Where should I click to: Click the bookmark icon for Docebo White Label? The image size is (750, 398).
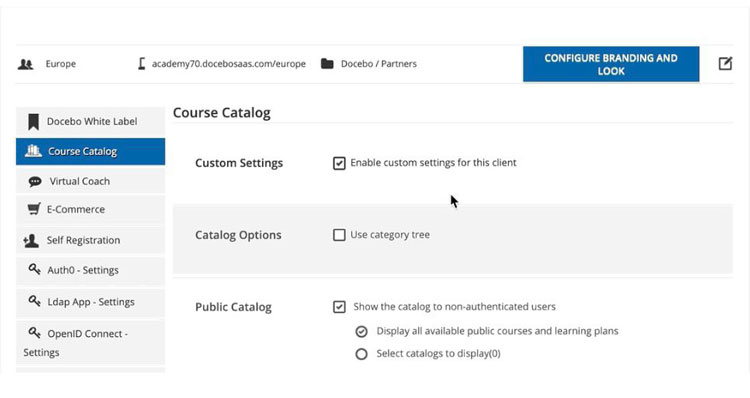[33, 122]
